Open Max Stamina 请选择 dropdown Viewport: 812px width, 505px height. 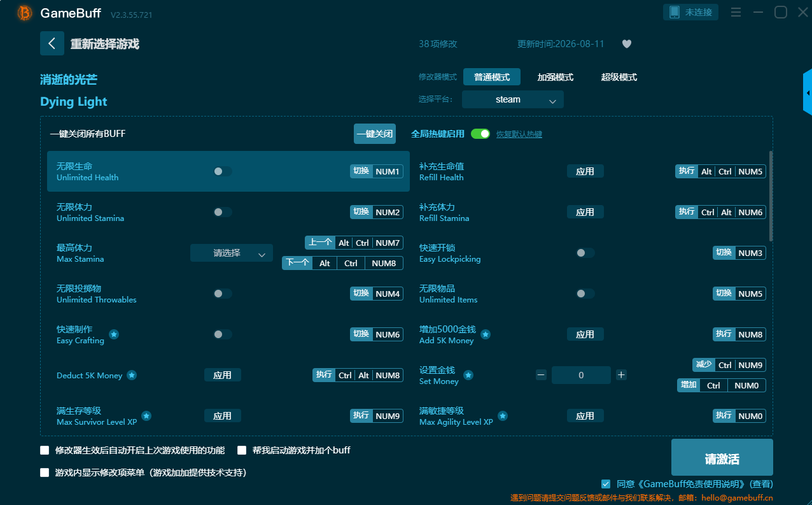[232, 253]
